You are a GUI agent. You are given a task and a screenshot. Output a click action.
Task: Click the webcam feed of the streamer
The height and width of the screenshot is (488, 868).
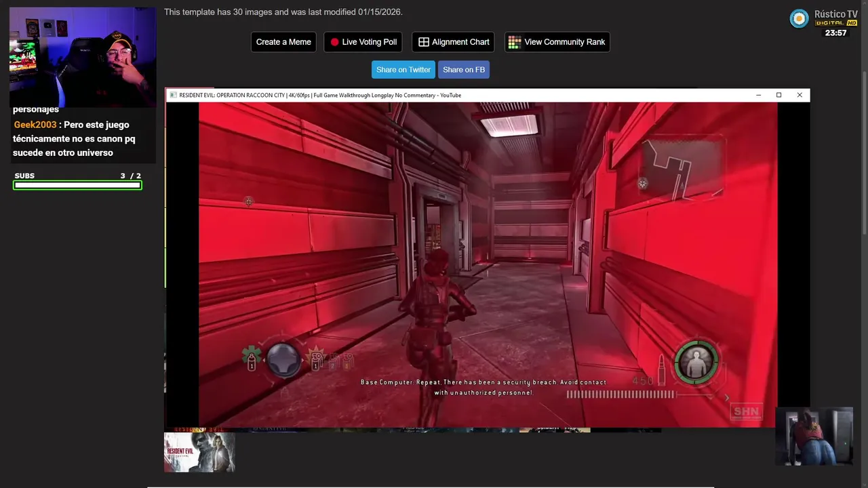(x=83, y=57)
